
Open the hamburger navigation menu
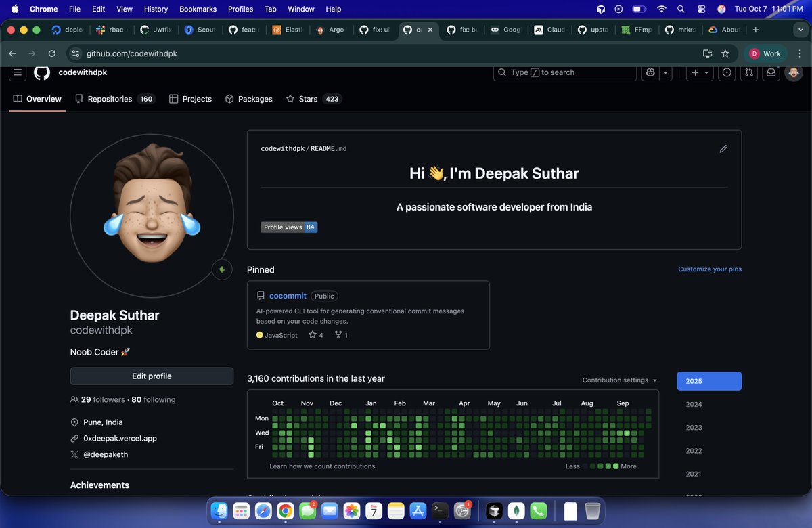coord(17,72)
